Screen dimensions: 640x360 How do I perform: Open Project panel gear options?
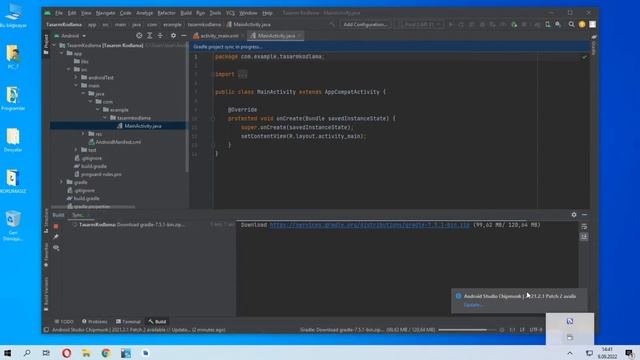tap(173, 36)
